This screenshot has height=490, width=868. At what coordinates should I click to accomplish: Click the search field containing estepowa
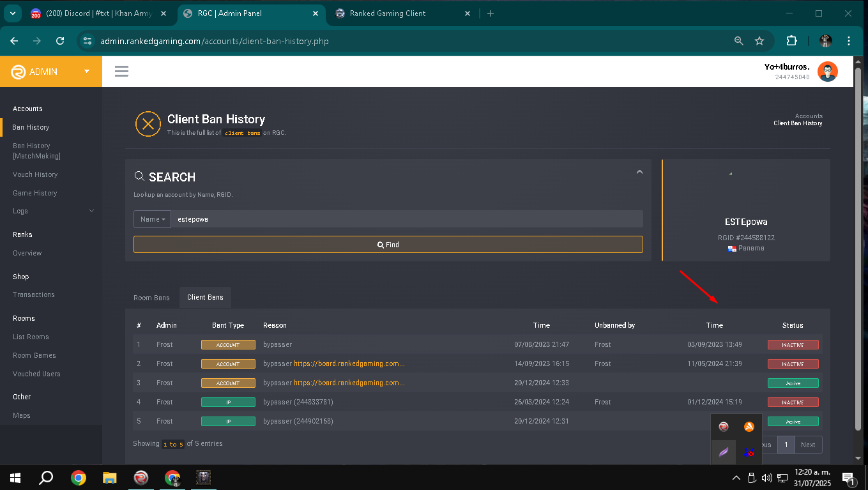(407, 219)
